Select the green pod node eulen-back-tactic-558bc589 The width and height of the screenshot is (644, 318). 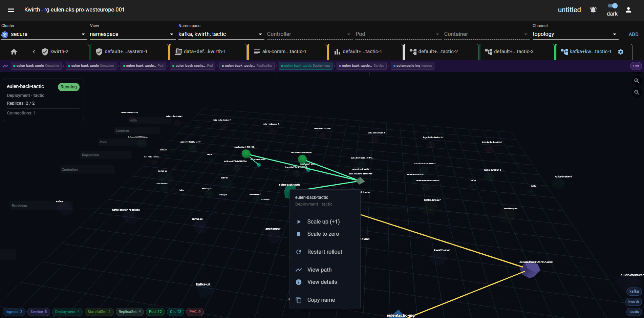[x=246, y=154]
